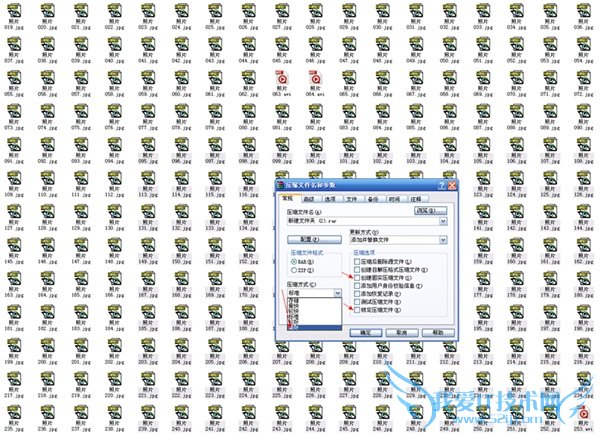Open the 注释 tab
This screenshot has width=600, height=434.
(x=416, y=199)
